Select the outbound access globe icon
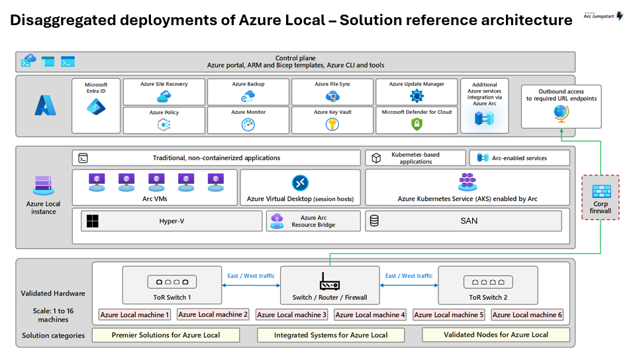This screenshot has width=637, height=364. click(x=561, y=114)
